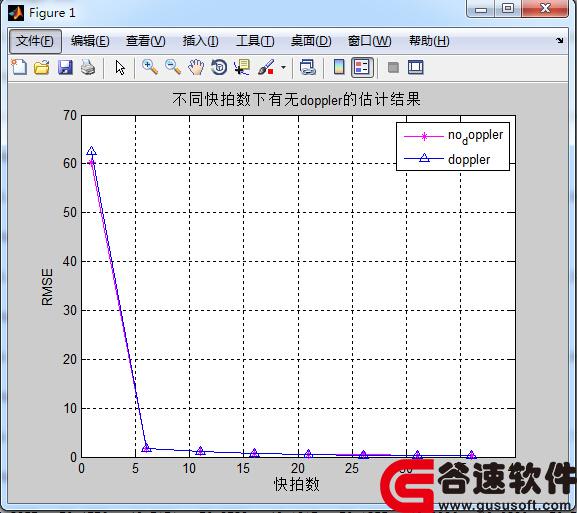Toggle the Insert Colorbar button
Viewport: 577px width, 513px height.
[339, 67]
